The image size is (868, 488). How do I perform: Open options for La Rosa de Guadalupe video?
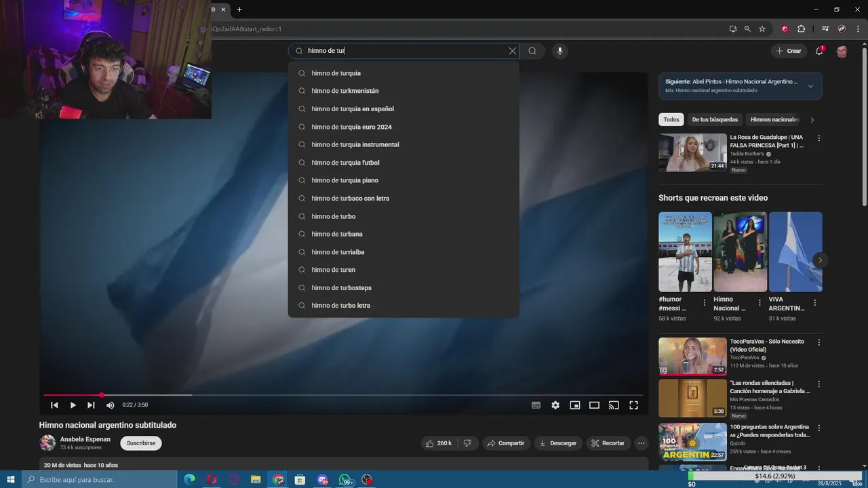818,138
